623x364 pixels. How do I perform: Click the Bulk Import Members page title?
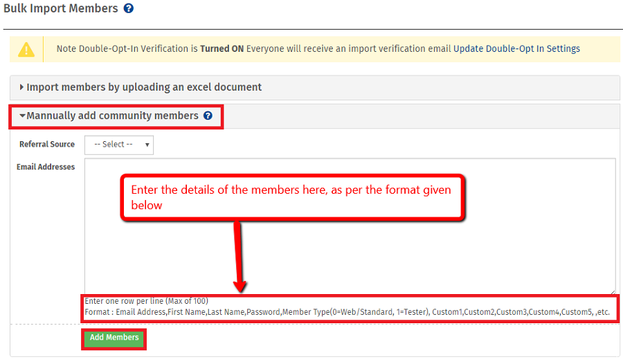click(60, 9)
